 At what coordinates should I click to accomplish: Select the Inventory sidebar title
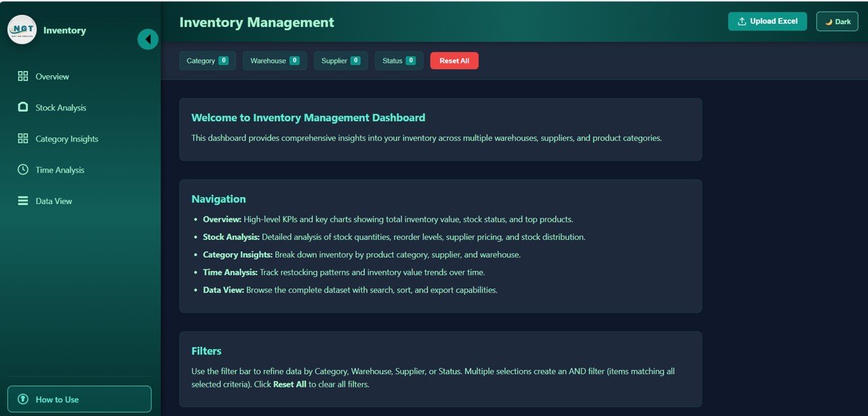64,30
